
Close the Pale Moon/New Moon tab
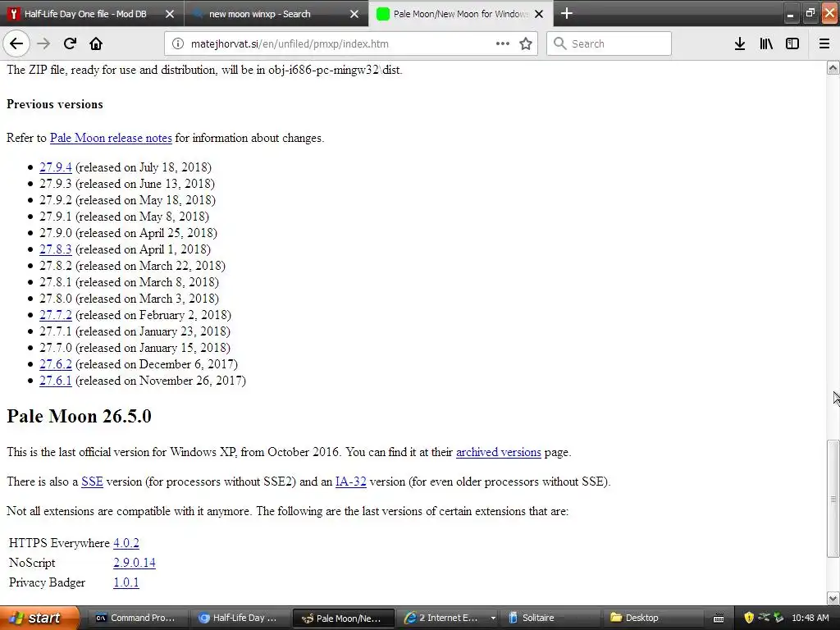(x=540, y=14)
